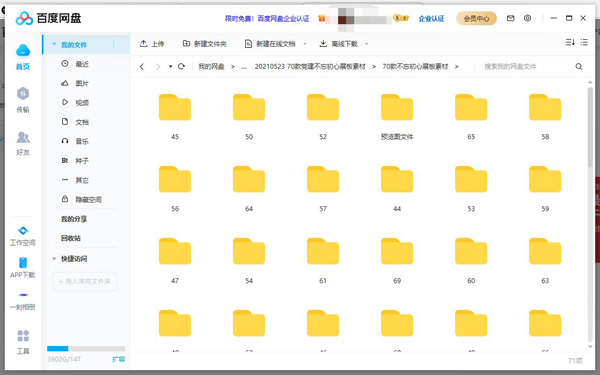The image size is (600, 375).
Task: Click the search magnifier icon
Action: (579, 67)
